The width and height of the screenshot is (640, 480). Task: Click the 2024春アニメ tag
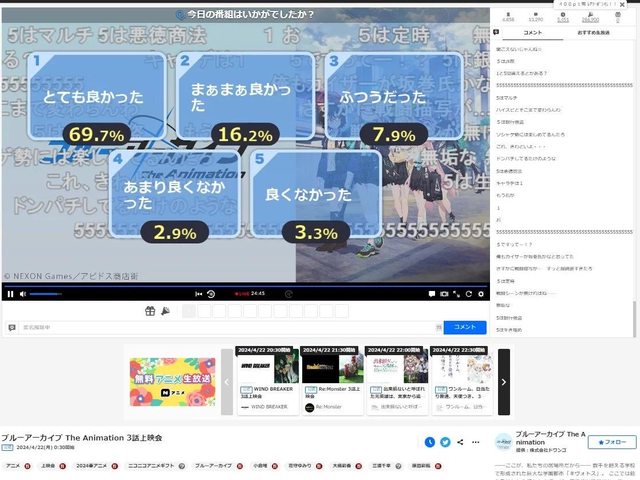point(91,466)
